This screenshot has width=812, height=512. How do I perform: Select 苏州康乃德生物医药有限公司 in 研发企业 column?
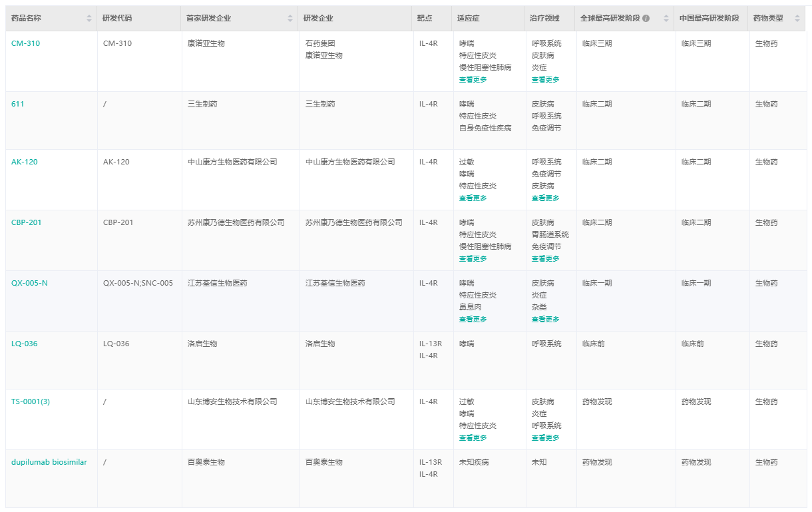coord(354,222)
